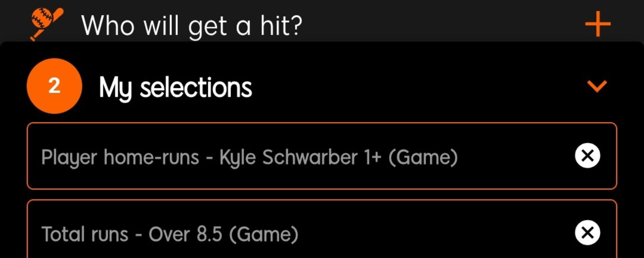Image resolution: width=644 pixels, height=258 pixels.
Task: Click '(Game)' in the Total runs selection
Action: coord(264,234)
